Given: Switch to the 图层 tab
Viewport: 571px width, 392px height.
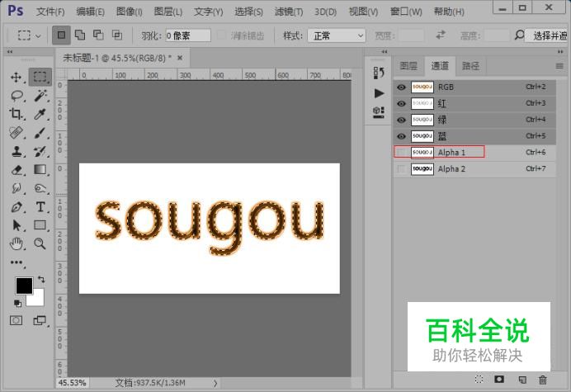Looking at the screenshot, I should click(408, 66).
